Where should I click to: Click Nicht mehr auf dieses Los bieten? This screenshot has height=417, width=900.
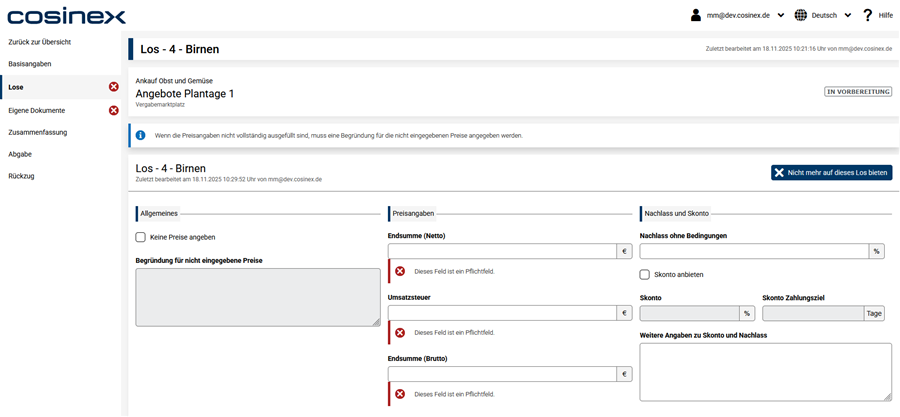point(831,173)
